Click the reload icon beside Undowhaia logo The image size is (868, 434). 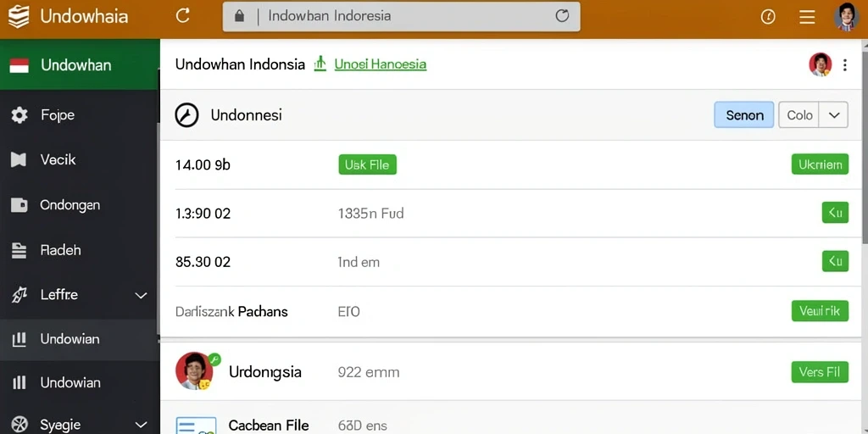(183, 16)
